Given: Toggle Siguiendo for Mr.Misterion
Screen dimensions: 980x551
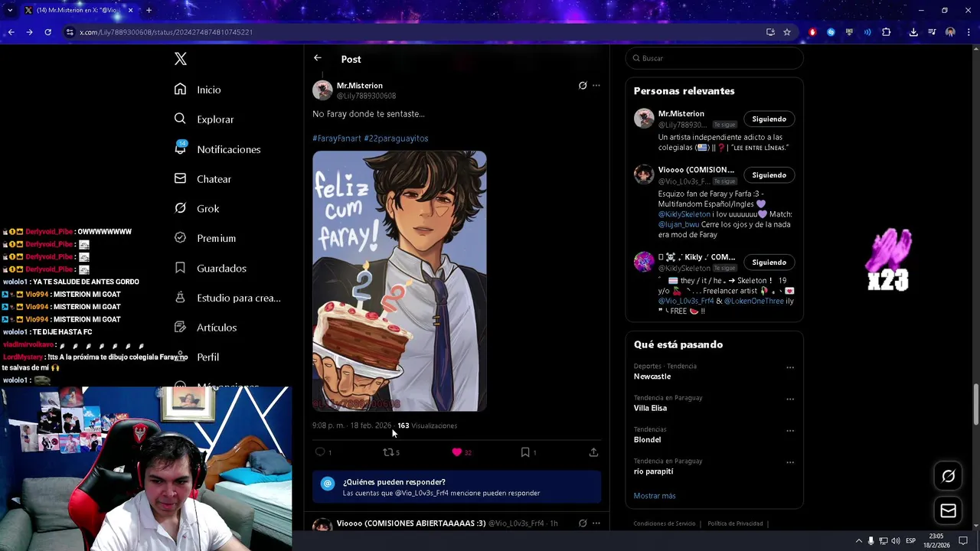Looking at the screenshot, I should tap(769, 119).
